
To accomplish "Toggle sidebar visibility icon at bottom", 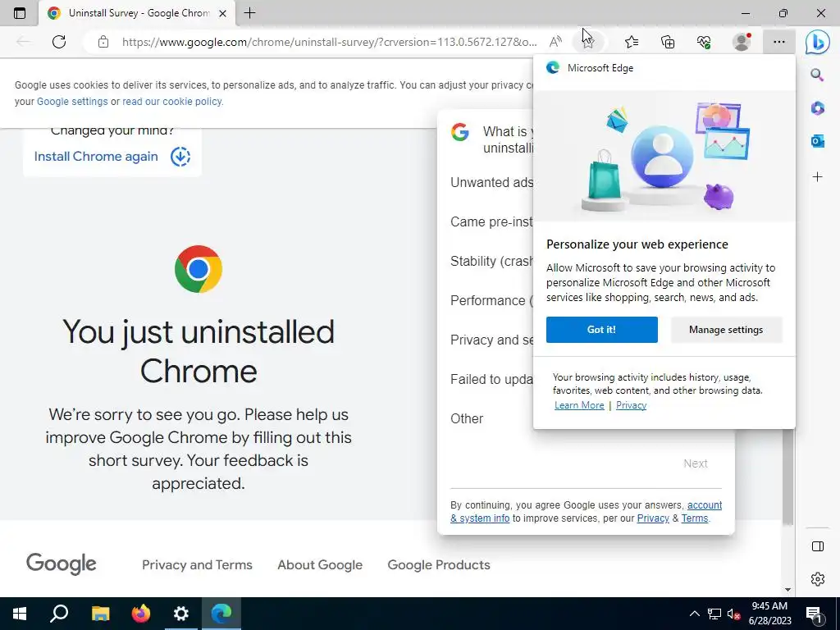I will [818, 546].
